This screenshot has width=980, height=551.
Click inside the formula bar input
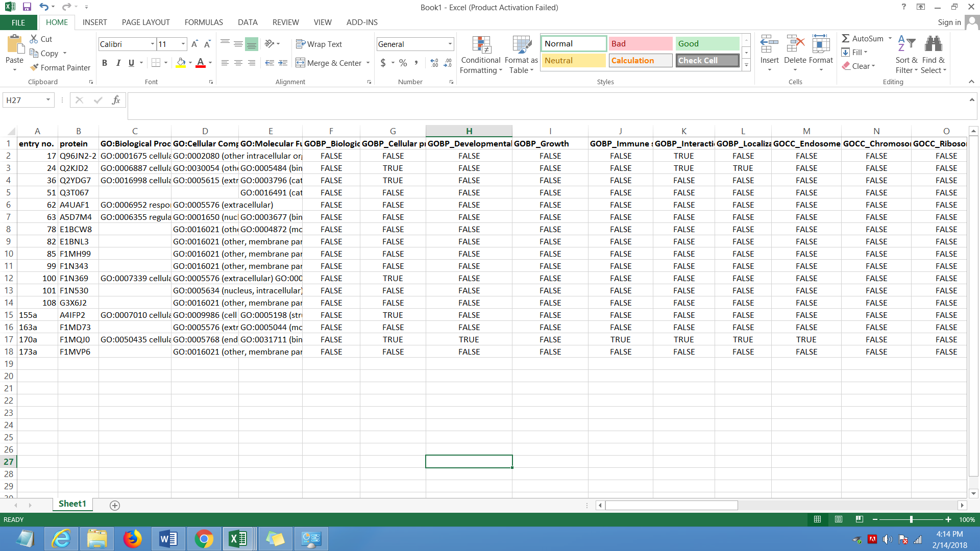546,100
